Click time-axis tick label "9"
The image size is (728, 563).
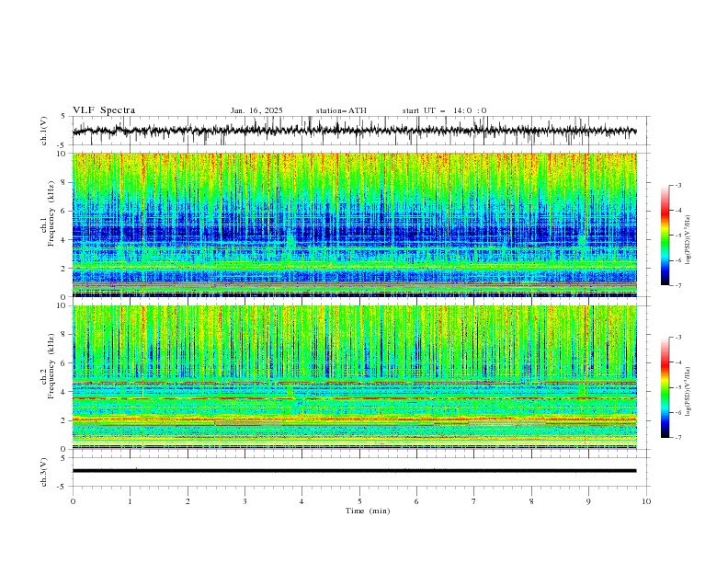coord(588,501)
